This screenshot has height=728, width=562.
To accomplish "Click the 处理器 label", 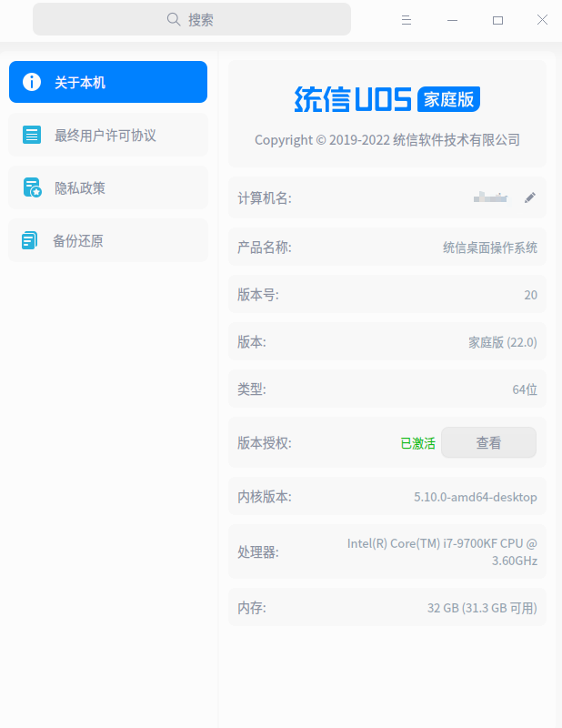I will click(258, 552).
